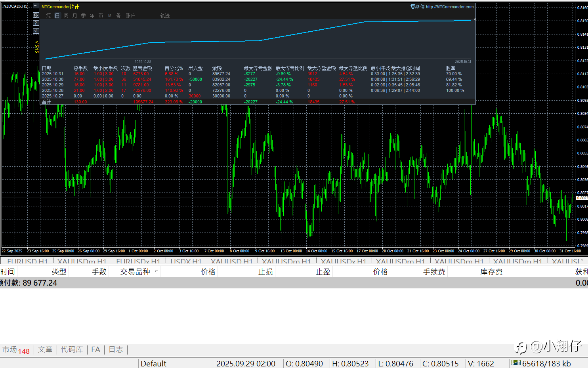The width and height of the screenshot is (588, 368).
Task: Click the connection bars icon in status bar
Action: tap(516, 363)
